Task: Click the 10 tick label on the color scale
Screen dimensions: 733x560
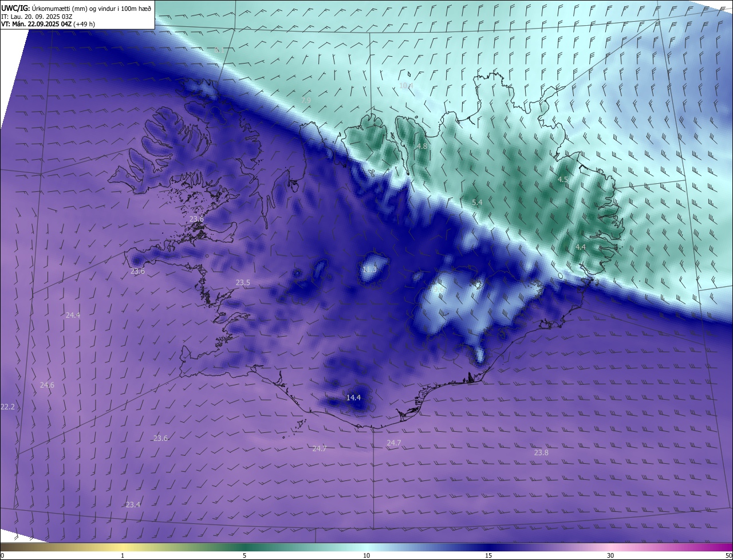Action: [x=366, y=555]
